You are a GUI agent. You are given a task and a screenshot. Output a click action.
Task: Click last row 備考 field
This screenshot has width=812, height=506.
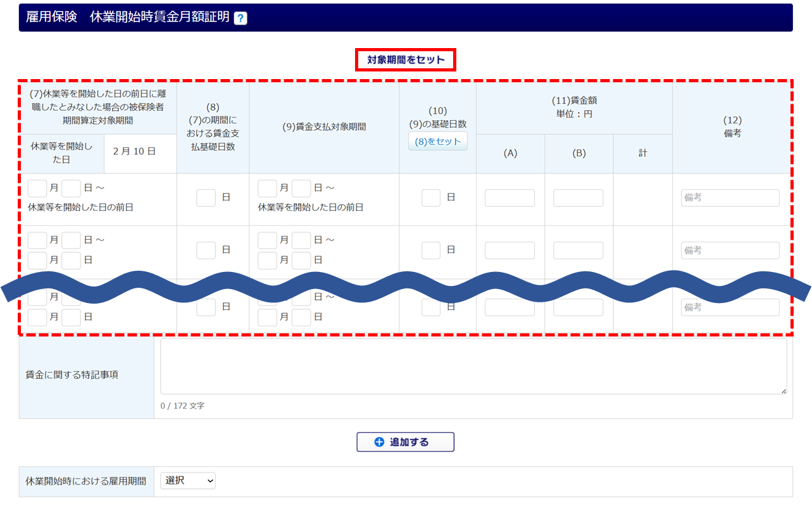(730, 307)
